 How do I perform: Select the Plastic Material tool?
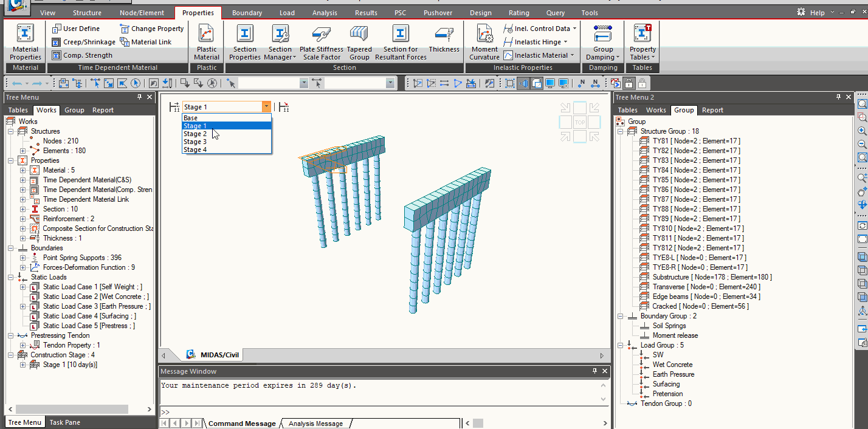pyautogui.click(x=207, y=38)
